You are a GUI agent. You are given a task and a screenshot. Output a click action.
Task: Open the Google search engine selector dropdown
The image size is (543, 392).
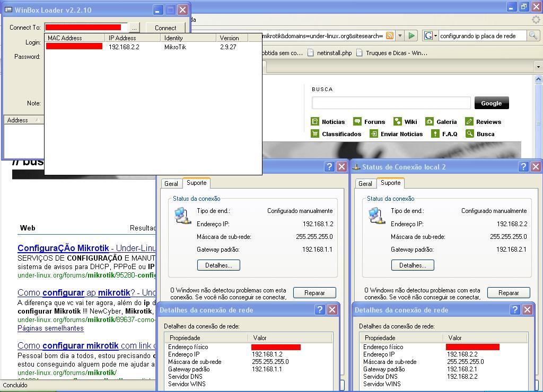click(x=431, y=35)
